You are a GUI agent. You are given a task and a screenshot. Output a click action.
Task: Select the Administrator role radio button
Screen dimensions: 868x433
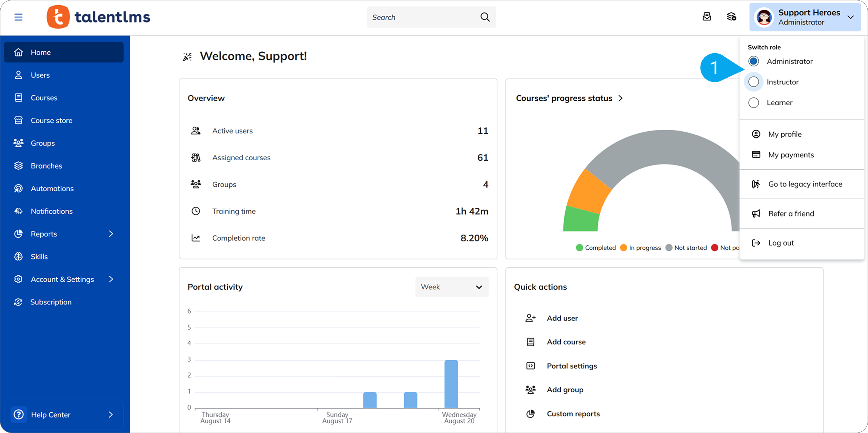point(753,61)
